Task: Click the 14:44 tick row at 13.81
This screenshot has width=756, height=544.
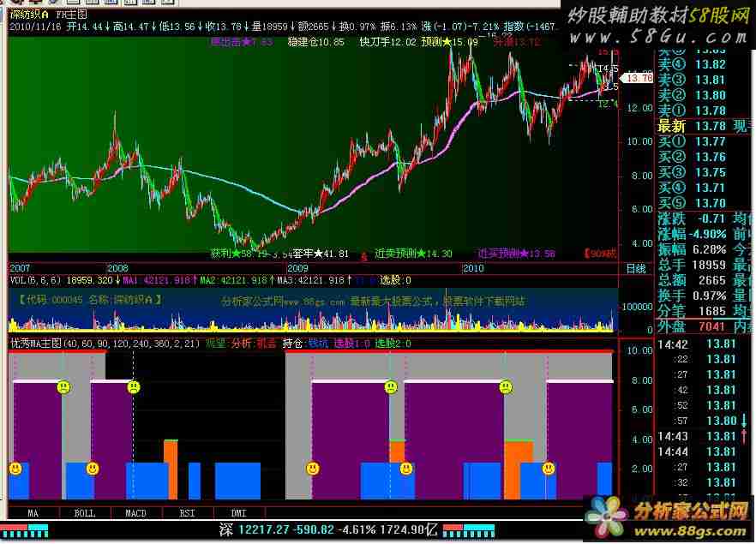Action: pyautogui.click(x=697, y=451)
